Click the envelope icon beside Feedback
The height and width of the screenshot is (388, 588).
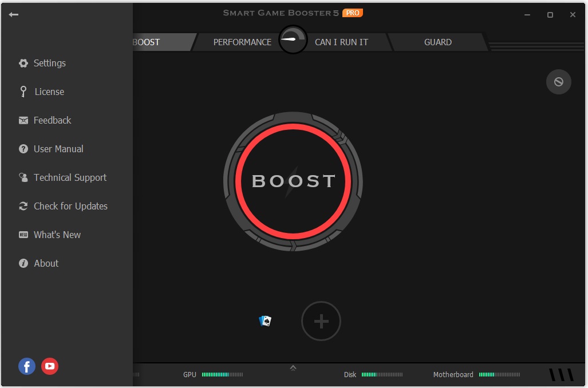tap(23, 120)
